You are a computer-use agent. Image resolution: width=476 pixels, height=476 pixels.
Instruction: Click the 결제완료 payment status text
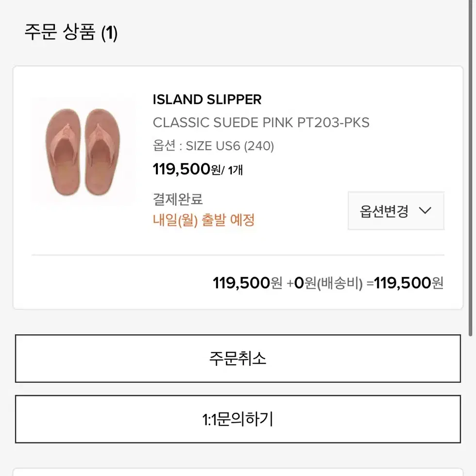(x=177, y=199)
